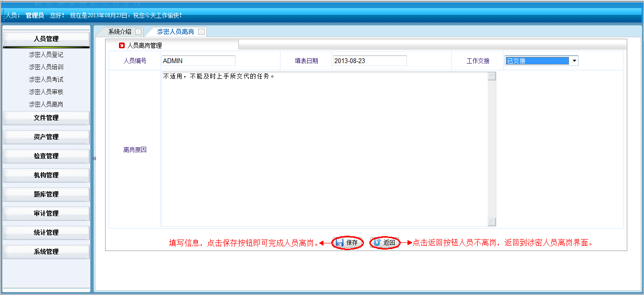Expand the 文件管理 menu section
Screen dimensions: 644x295
point(46,118)
